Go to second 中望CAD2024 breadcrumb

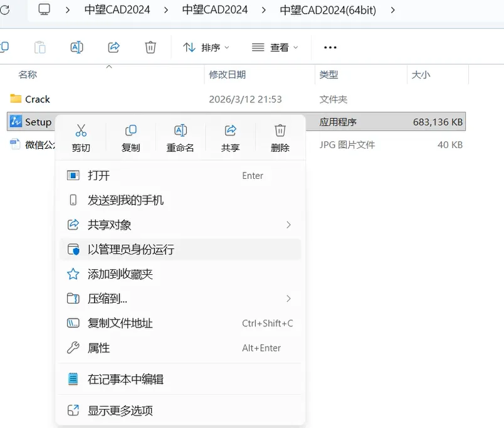[215, 10]
